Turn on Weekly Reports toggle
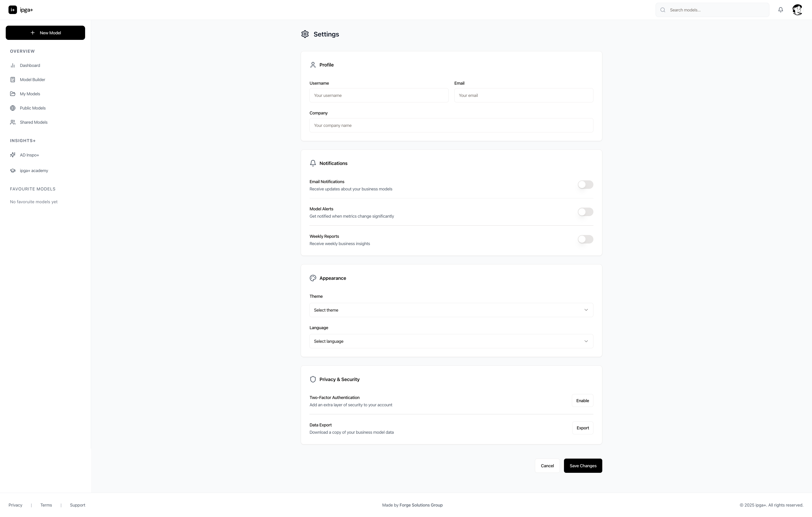Viewport: 812px width, 517px height. [585, 239]
